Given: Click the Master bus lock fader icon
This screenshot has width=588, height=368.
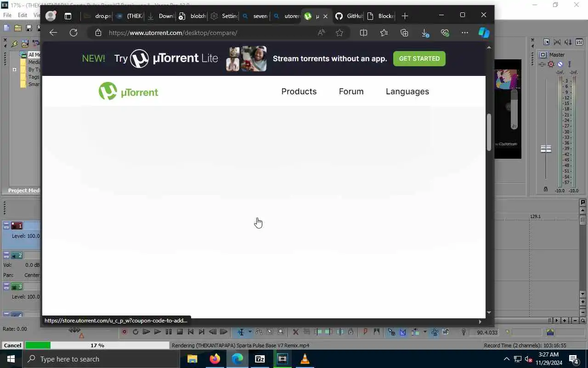Looking at the screenshot, I should coord(546,189).
